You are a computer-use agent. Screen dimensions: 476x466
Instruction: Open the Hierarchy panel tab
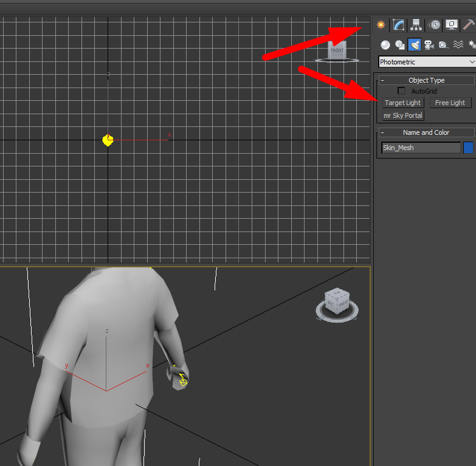[416, 25]
